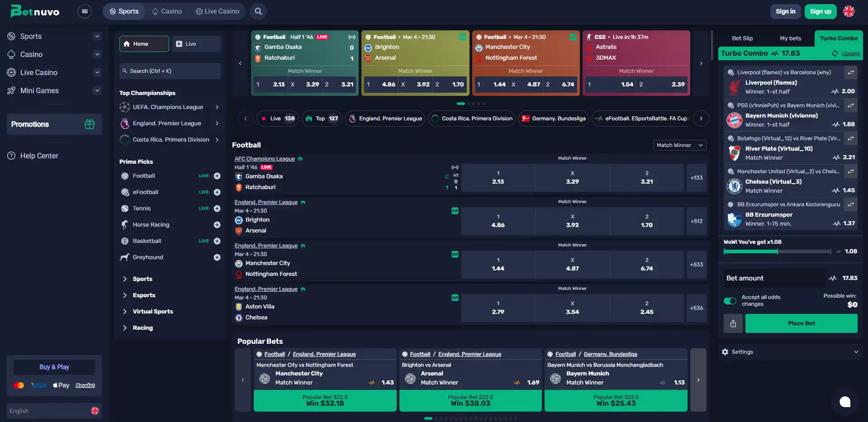Expand the Settings section in the bet slip
Image resolution: width=868 pixels, height=422 pixels.
tap(790, 352)
